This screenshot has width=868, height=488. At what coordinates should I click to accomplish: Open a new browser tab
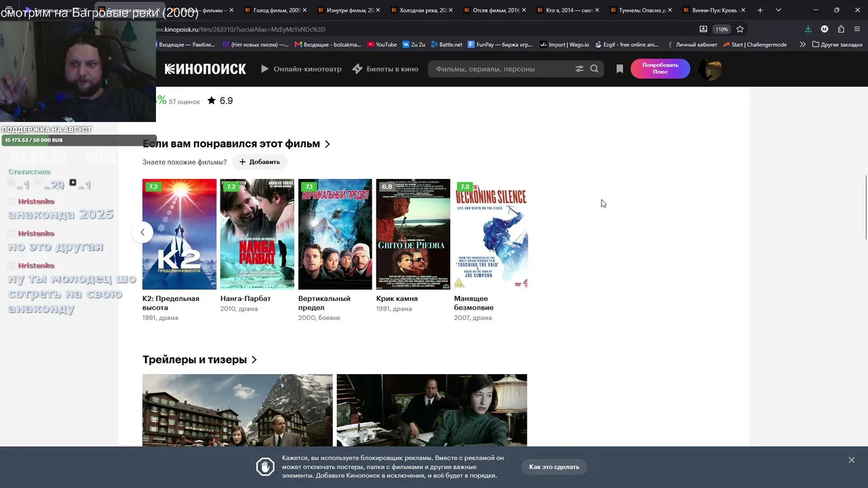759,10
